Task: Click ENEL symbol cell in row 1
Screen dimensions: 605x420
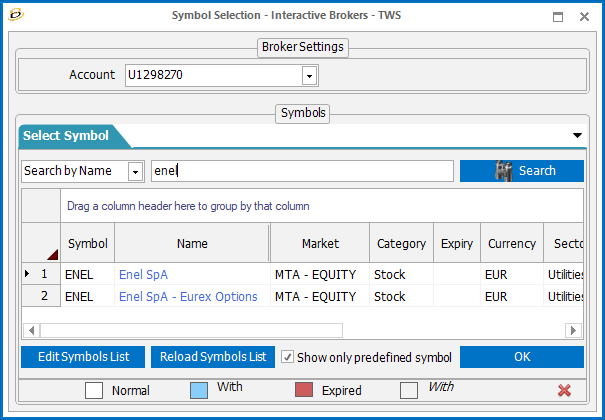Action: (88, 275)
